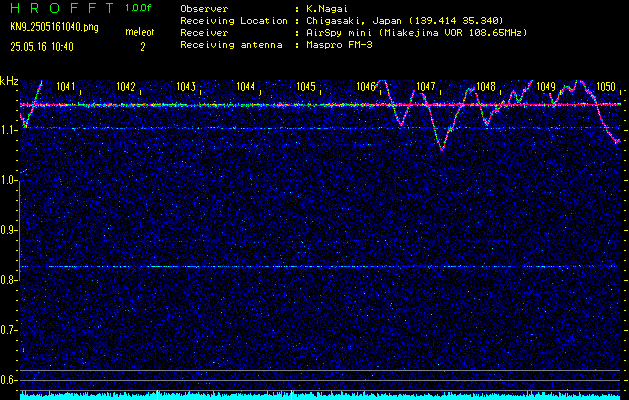The height and width of the screenshot is (400, 629).
Task: Click the 1047 time axis label
Action: pos(426,86)
